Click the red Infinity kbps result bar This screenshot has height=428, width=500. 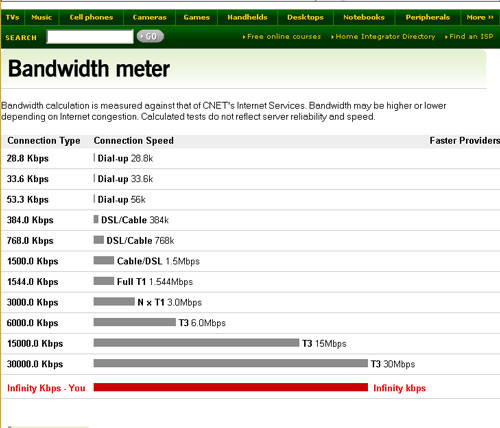pos(231,387)
